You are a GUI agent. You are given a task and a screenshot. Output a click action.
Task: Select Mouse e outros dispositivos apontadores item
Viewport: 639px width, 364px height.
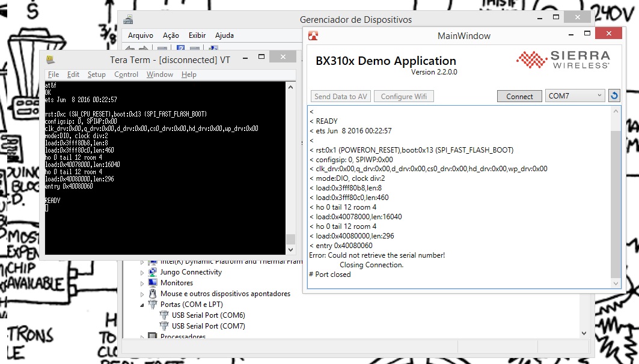pos(225,294)
